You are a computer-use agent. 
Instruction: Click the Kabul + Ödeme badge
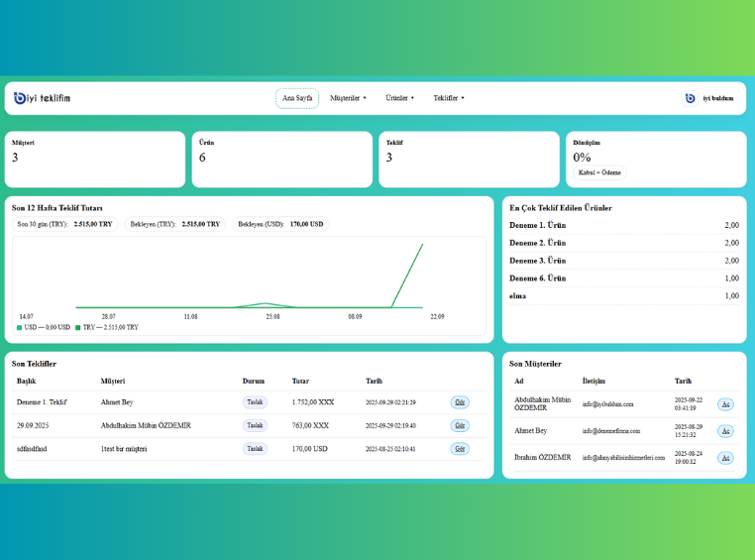point(599,172)
